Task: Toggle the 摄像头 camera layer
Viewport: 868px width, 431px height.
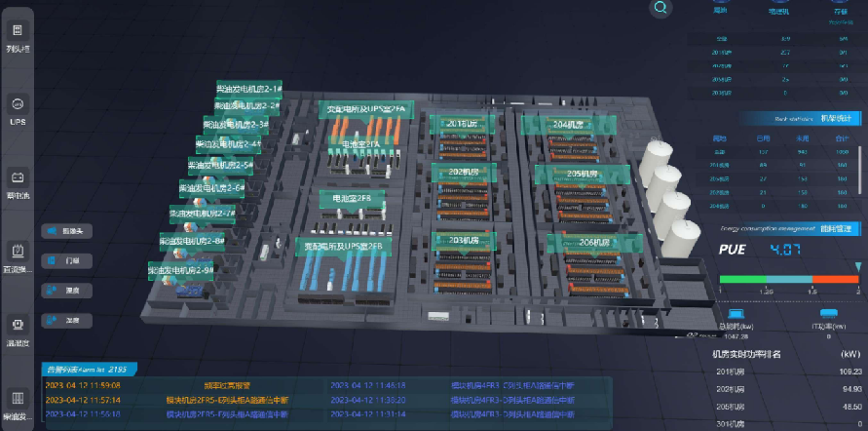Action: pos(65,231)
